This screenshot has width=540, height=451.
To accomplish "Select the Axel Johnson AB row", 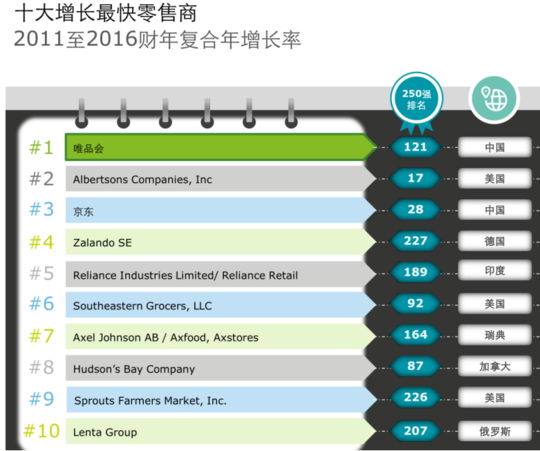I will pos(221,336).
